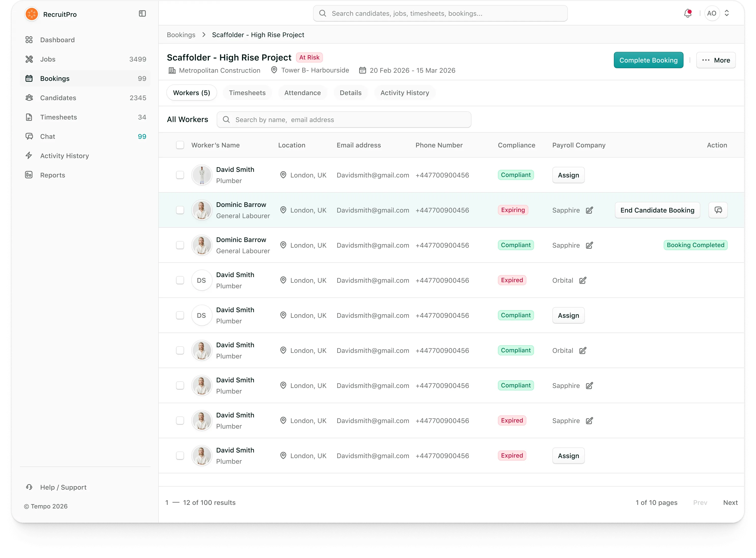
Task: Click the Dashboard grid icon in the sidebar
Action: pyautogui.click(x=29, y=40)
